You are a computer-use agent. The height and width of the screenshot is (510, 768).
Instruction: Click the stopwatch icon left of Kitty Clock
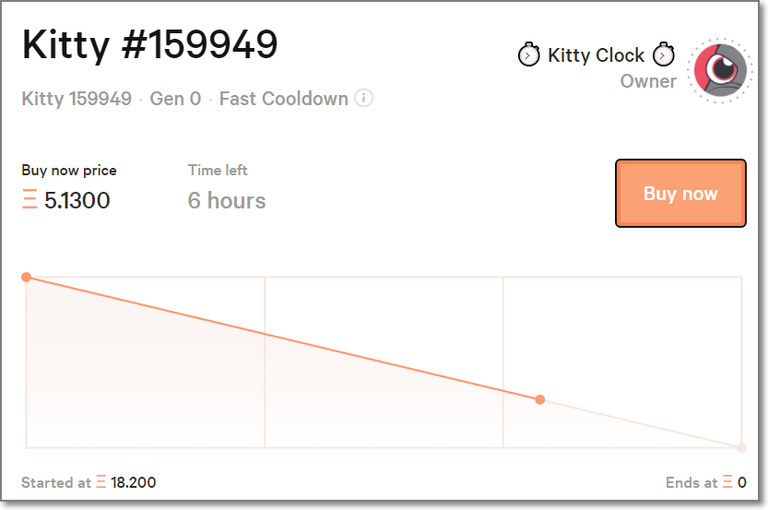click(x=529, y=55)
